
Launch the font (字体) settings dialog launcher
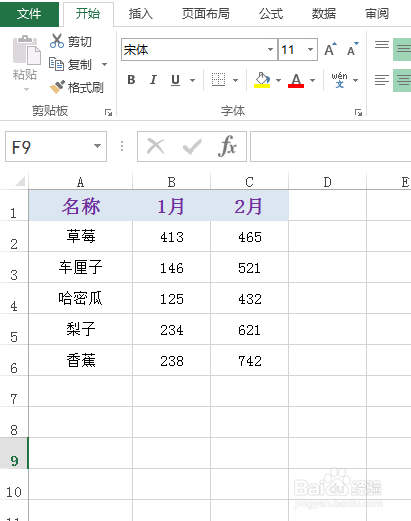point(358,112)
